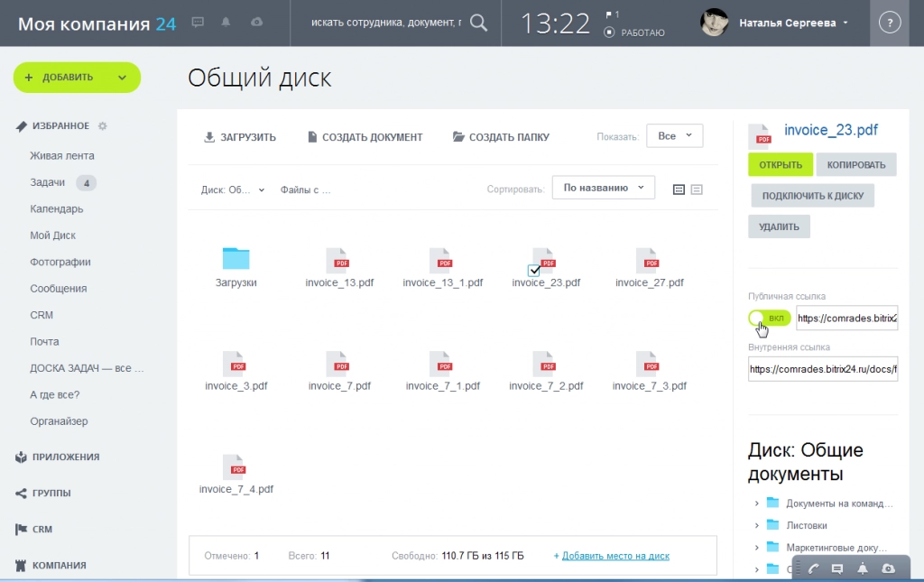Image resolution: width=924 pixels, height=582 pixels.
Task: Click the green Открыть button
Action: (780, 164)
